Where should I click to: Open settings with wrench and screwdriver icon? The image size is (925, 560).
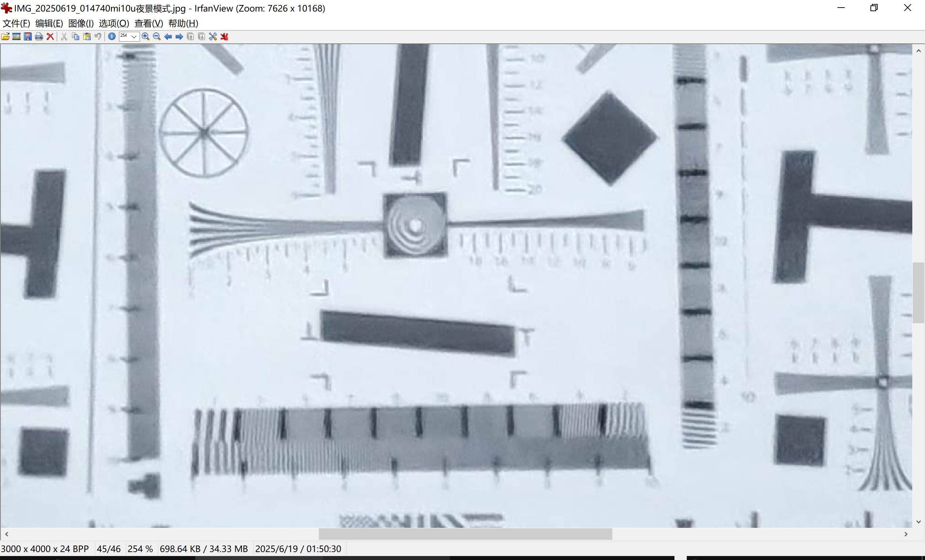pos(213,36)
